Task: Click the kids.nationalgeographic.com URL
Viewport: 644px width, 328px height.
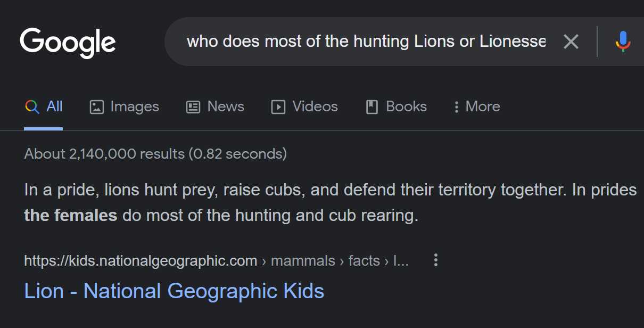Action: click(141, 261)
